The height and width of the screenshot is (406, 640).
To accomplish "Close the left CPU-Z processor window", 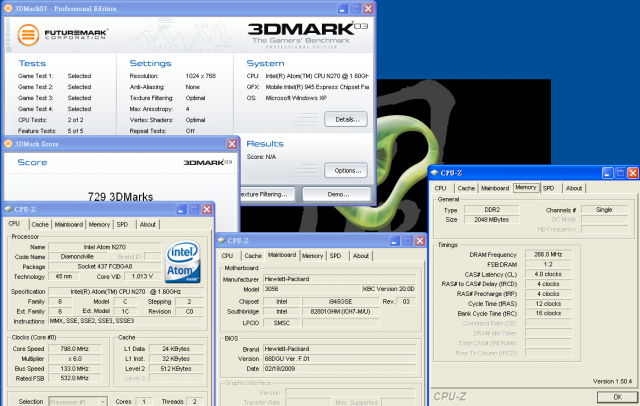I will pyautogui.click(x=207, y=209).
